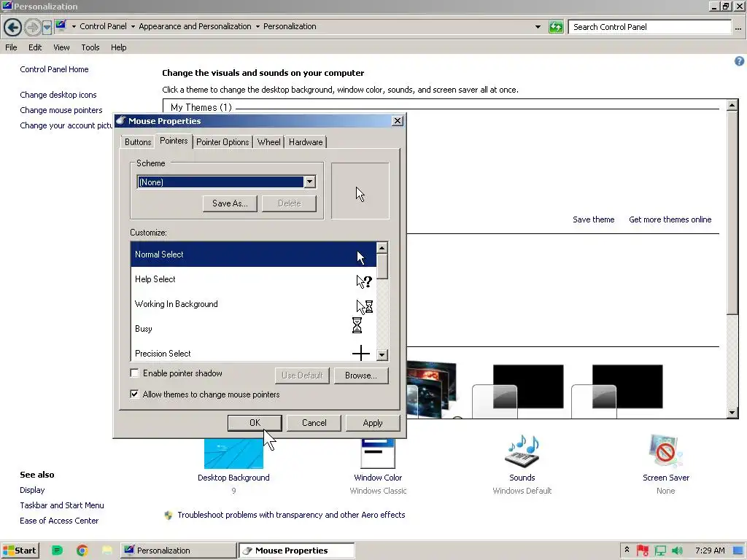Image resolution: width=747 pixels, height=560 pixels.
Task: Switch to the Wheel tab
Action: tap(268, 142)
